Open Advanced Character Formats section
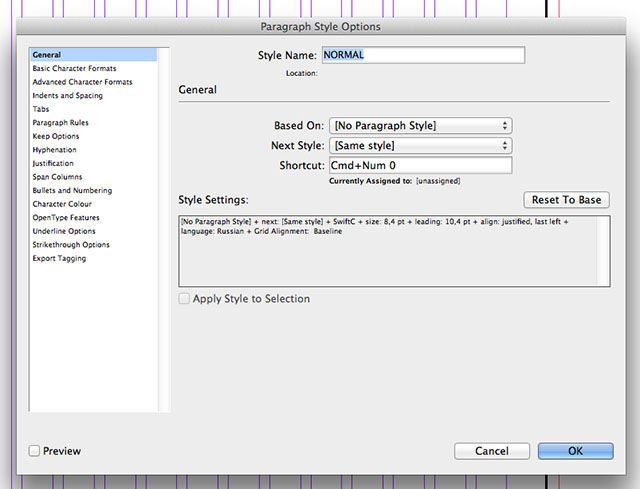Screen dimensions: 640x489 82,82
